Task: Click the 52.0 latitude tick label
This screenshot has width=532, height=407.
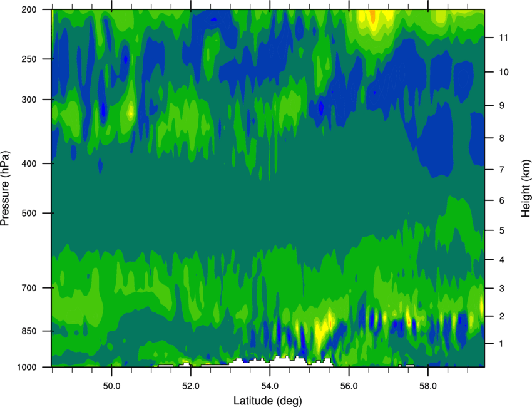Action: point(191,386)
